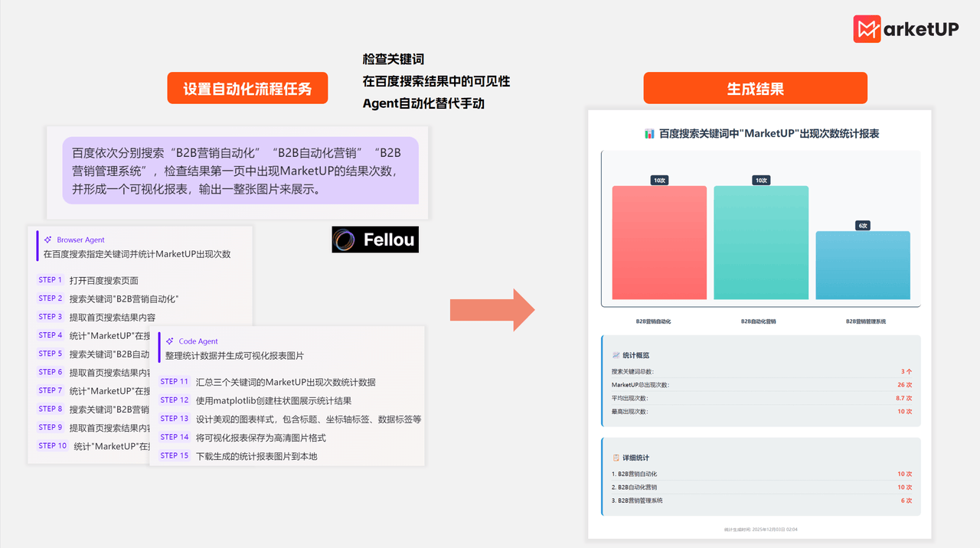Click the Browser Agent sparkle icon
Screen dimensions: 980x548
click(47, 240)
